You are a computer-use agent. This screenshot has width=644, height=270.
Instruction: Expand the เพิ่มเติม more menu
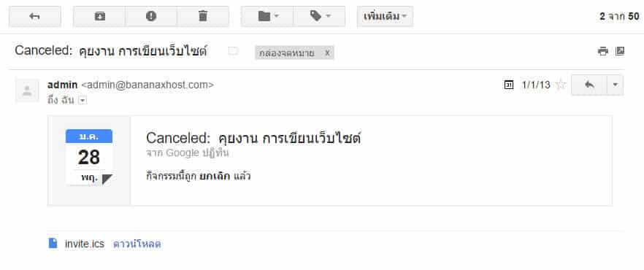tap(386, 16)
